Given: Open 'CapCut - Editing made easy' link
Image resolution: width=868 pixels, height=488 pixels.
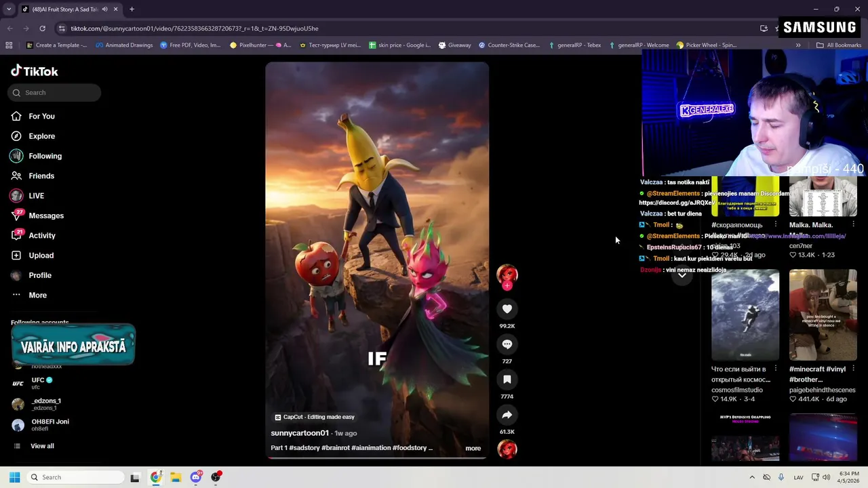Looking at the screenshot, I should [315, 417].
